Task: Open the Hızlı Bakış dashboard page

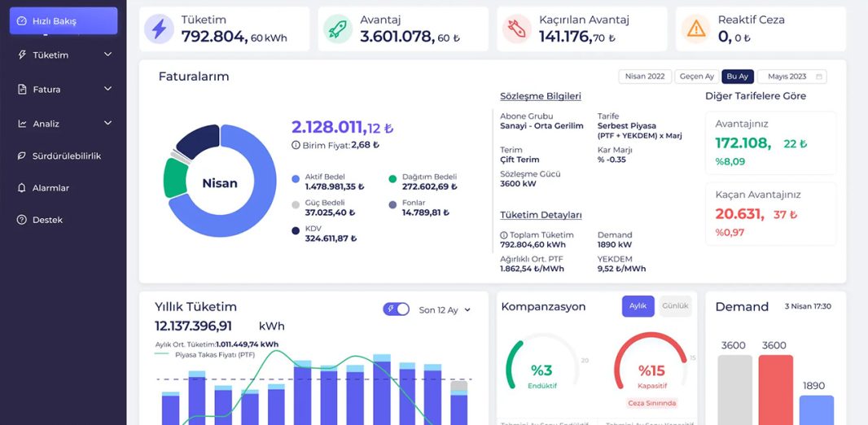Action: (64, 21)
